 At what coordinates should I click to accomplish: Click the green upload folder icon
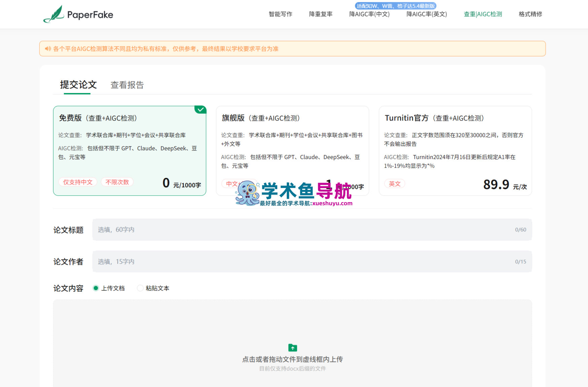(292, 348)
